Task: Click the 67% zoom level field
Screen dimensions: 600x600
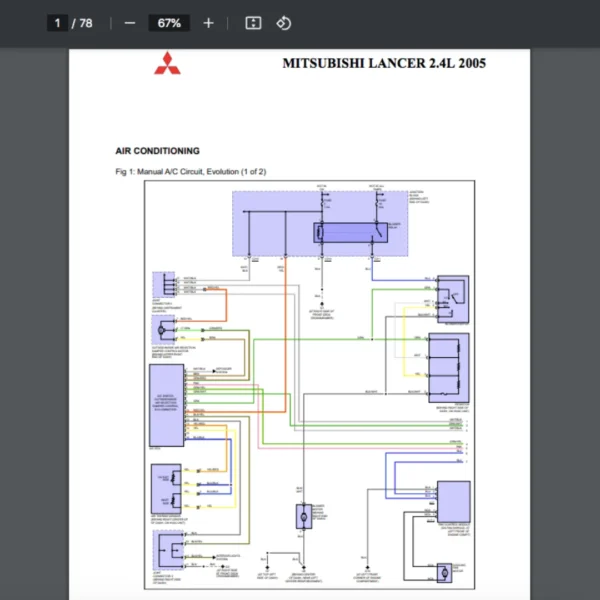Action: point(166,22)
